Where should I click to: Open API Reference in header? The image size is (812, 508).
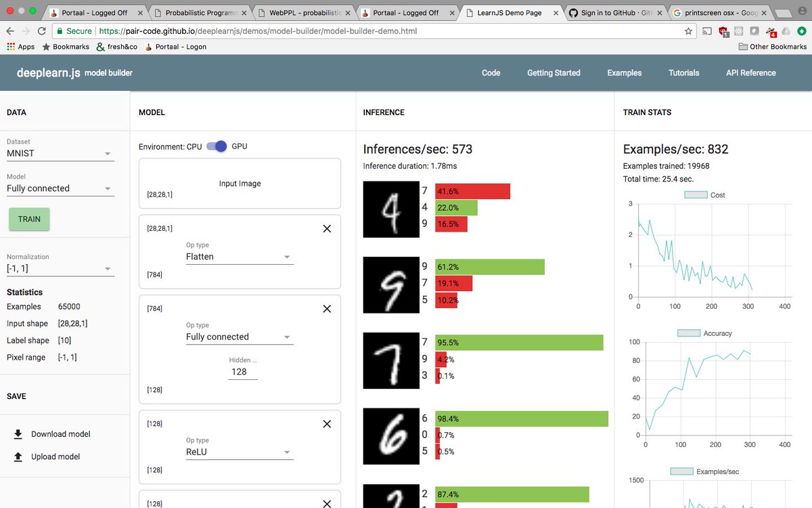[751, 72]
